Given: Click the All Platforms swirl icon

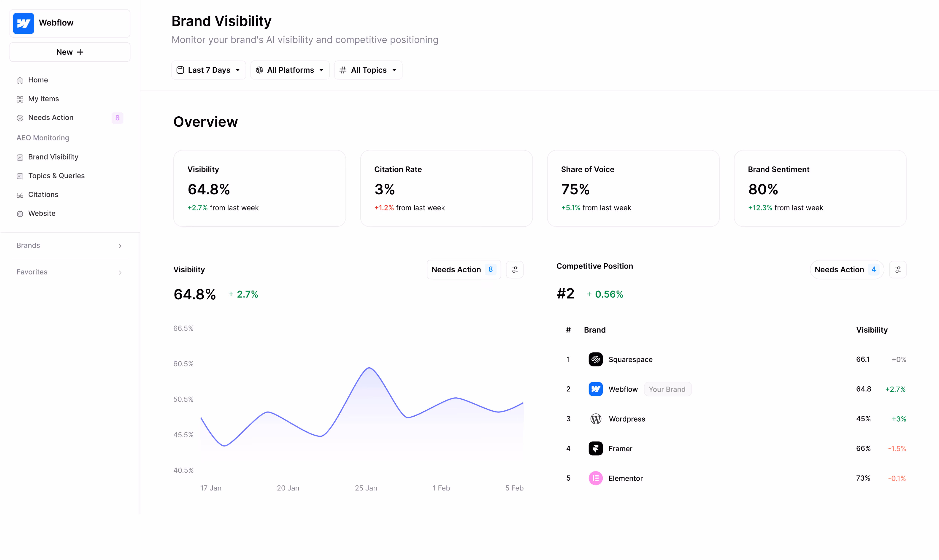Looking at the screenshot, I should pyautogui.click(x=259, y=70).
